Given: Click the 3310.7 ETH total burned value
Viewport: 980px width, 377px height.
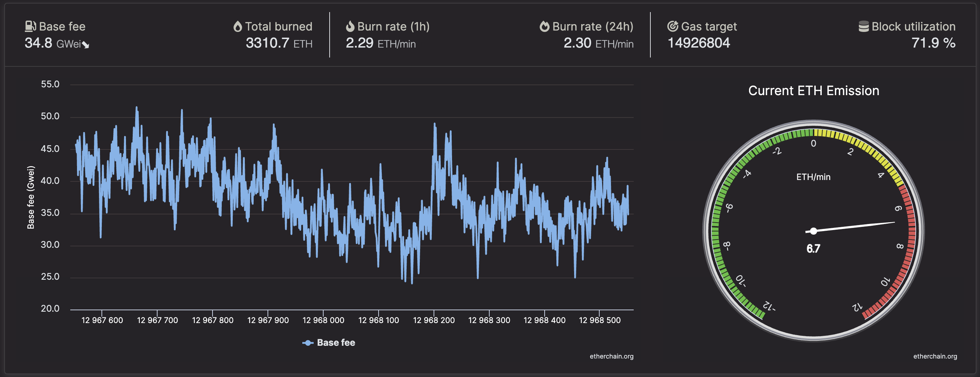Looking at the screenshot, I should click(279, 43).
